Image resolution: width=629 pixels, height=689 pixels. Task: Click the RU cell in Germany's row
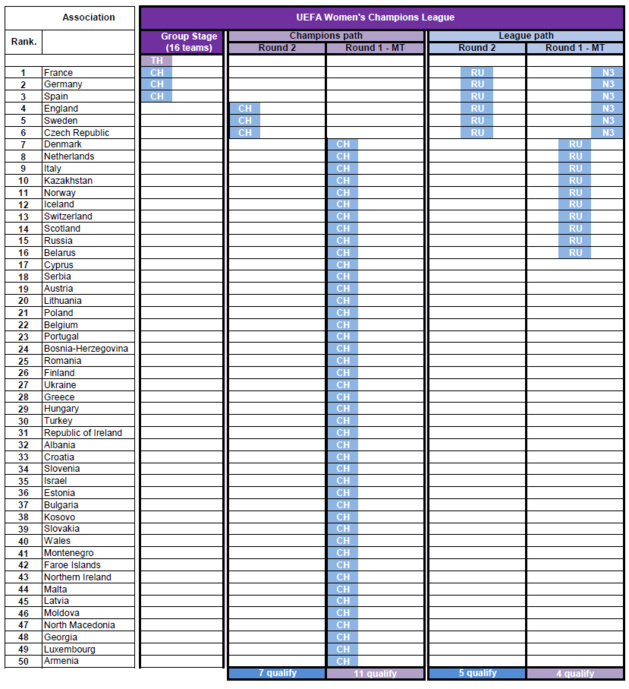(477, 84)
